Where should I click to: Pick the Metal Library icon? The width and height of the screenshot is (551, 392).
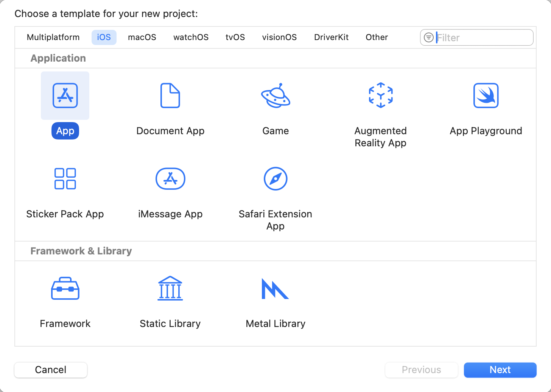click(275, 288)
